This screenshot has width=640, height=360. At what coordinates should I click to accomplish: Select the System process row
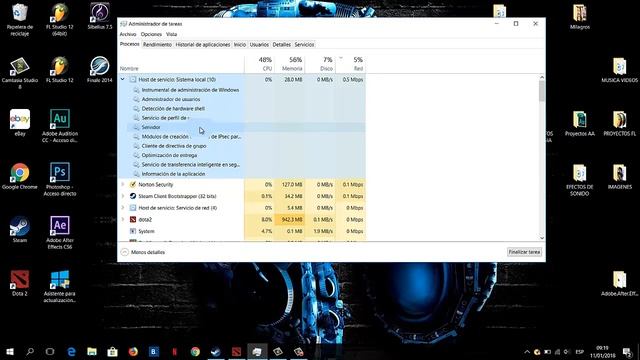coord(242,231)
